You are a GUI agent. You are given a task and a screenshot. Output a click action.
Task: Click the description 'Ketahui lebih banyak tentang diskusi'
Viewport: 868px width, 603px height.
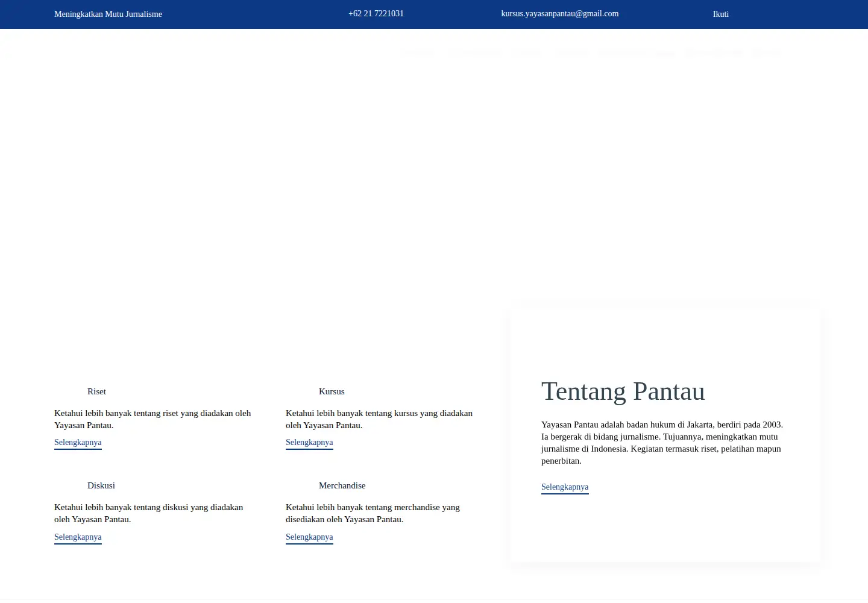click(x=149, y=513)
